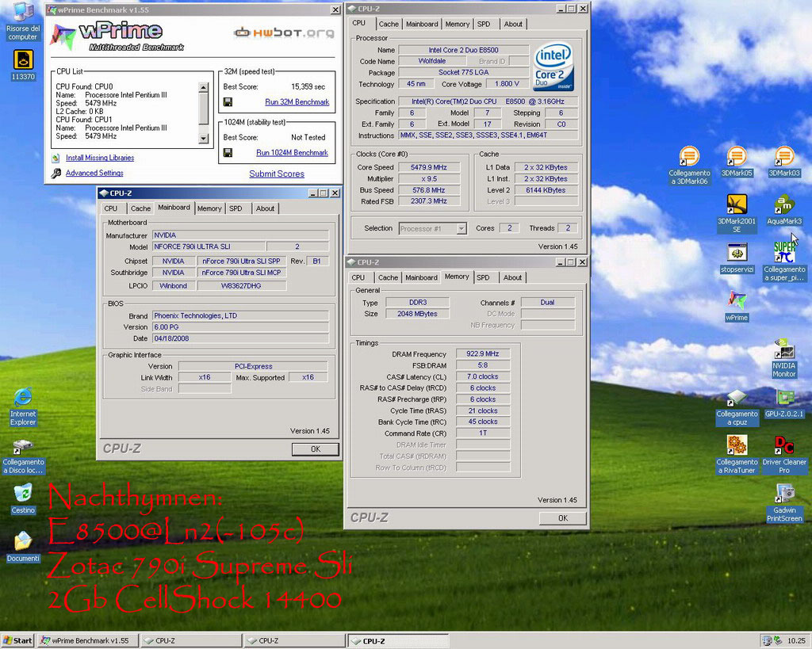
Task: Launch Collegamento a 3DMark06 shortcut
Action: (689, 166)
